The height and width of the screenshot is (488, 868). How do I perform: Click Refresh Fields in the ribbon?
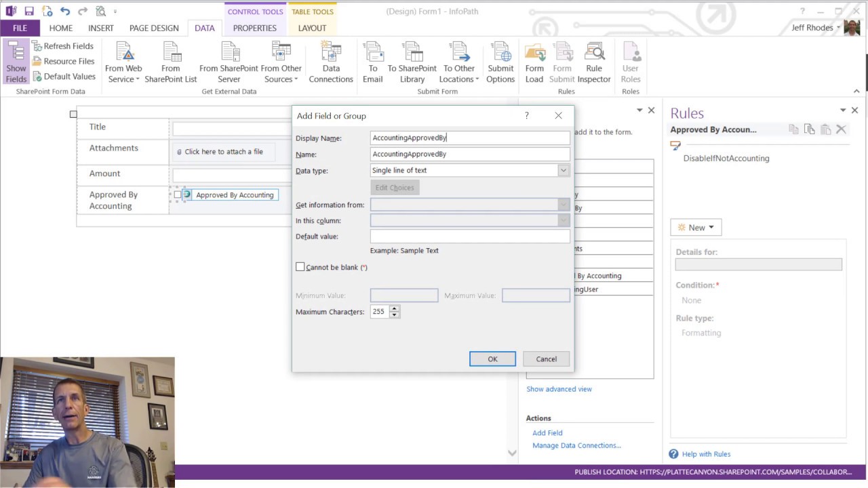point(63,46)
